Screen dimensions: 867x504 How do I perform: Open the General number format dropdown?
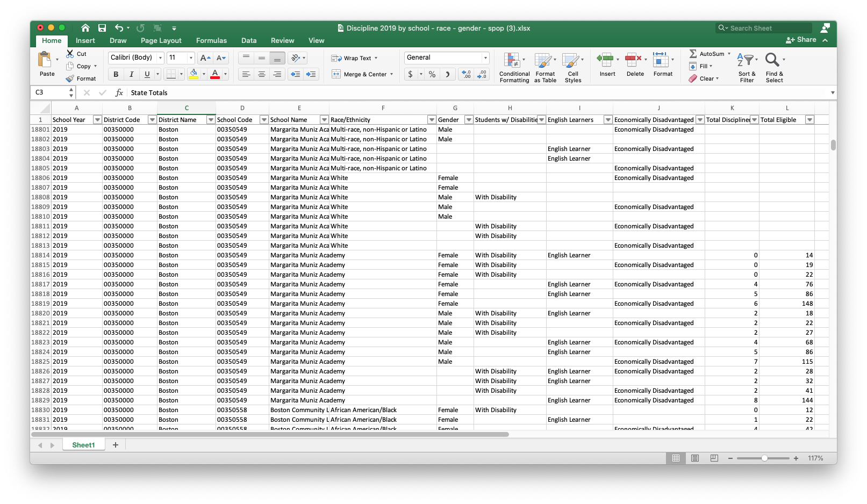[x=485, y=57]
